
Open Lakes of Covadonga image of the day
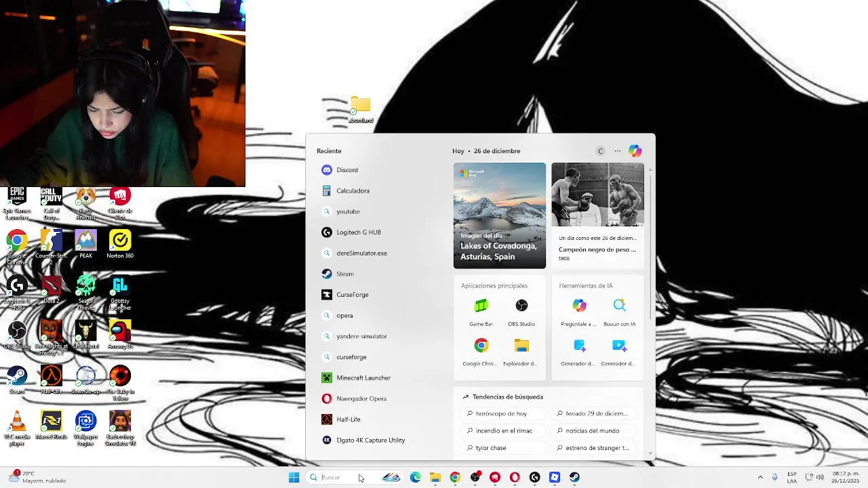(x=500, y=216)
